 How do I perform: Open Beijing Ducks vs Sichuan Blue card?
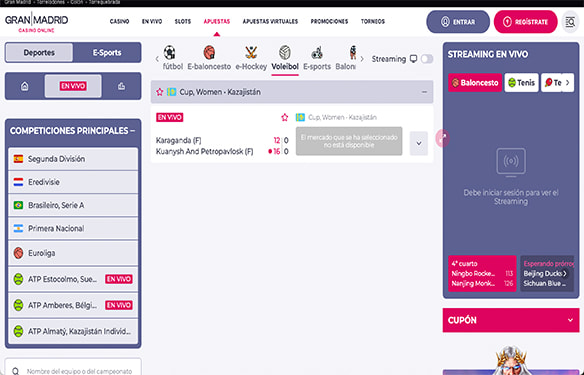[547, 273]
